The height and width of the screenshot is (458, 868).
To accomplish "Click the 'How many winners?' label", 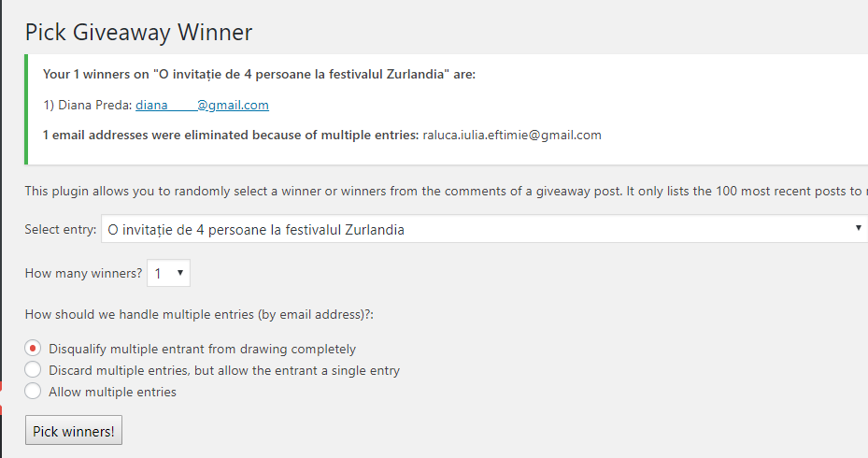I will [83, 274].
